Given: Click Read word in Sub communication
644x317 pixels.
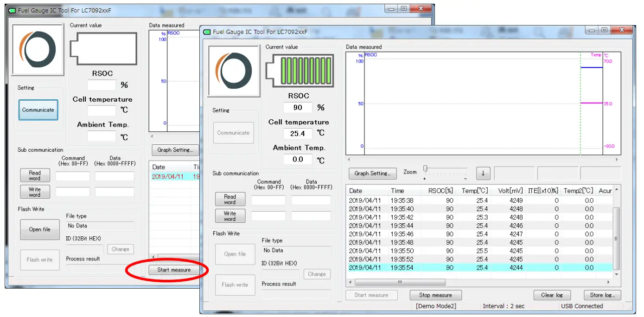Looking at the screenshot, I should (x=230, y=199).
